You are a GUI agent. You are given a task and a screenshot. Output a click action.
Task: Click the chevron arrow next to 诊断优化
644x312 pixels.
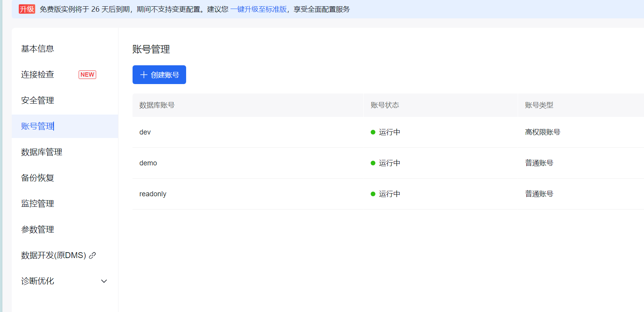point(104,281)
